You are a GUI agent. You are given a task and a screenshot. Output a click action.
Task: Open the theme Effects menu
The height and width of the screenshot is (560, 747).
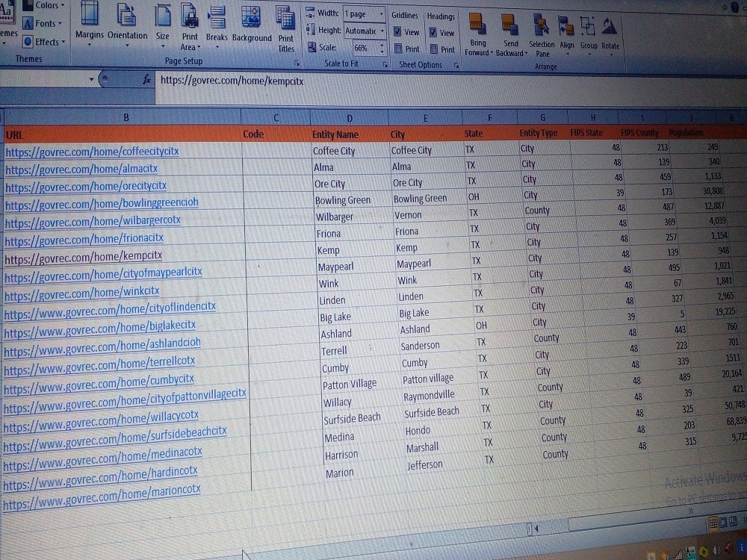44,42
